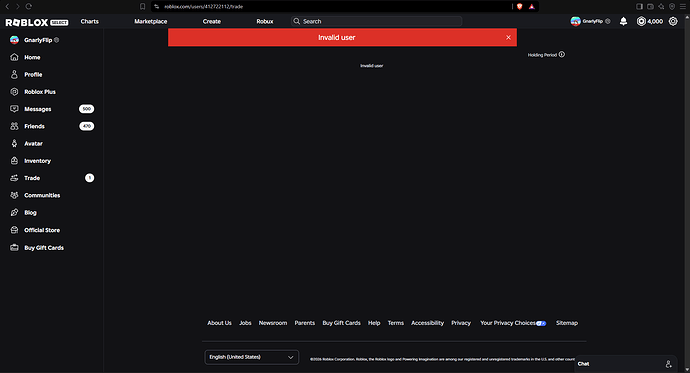Click the Holding Period label

tap(542, 55)
